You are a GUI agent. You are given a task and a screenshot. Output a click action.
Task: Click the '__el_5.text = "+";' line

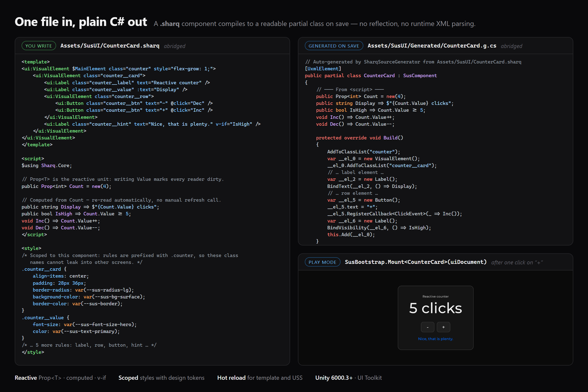coord(353,207)
